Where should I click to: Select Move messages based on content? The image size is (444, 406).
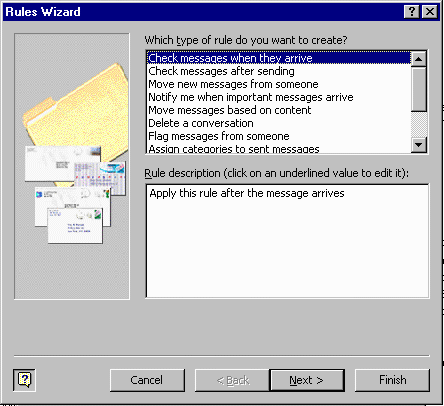tap(279, 110)
